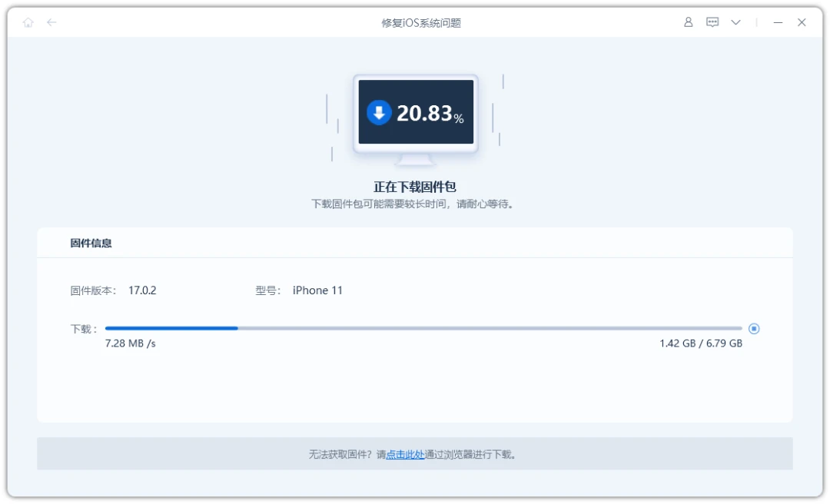This screenshot has width=830, height=504.
Task: Click the back arrow icon
Action: pos(51,22)
